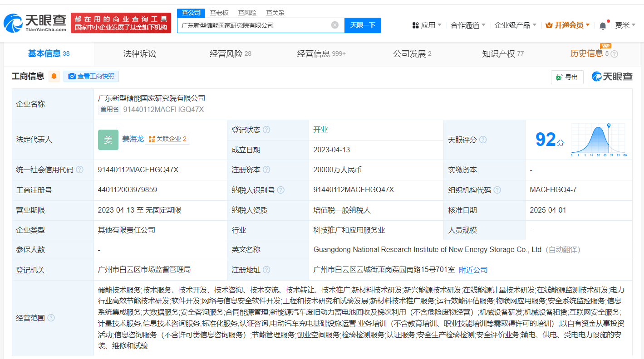
Task: Open the 企业级产品 dropdown
Action: (513, 25)
